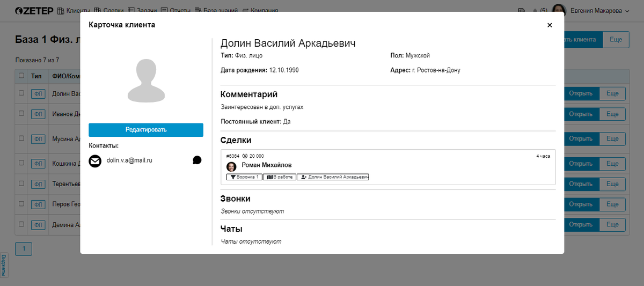Image resolution: width=644 pixels, height=286 pixels.
Task: Click Евгения Макарова's profile photo
Action: pyautogui.click(x=559, y=10)
